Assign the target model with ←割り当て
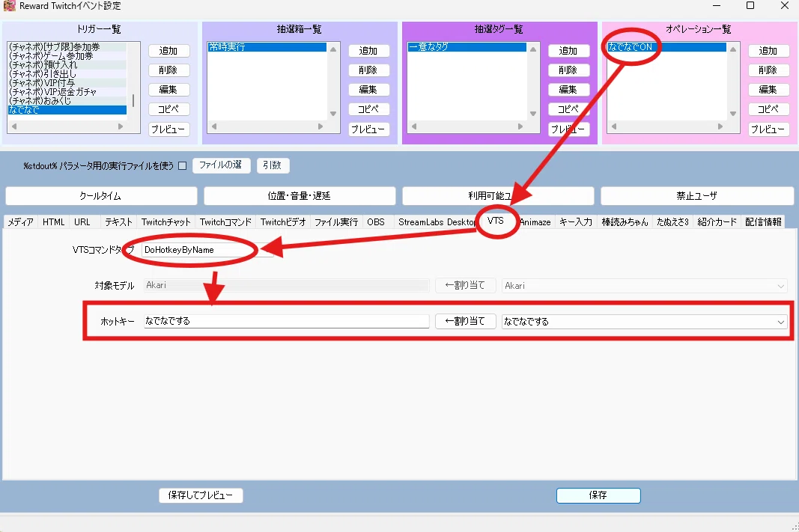799x532 pixels. (465, 286)
